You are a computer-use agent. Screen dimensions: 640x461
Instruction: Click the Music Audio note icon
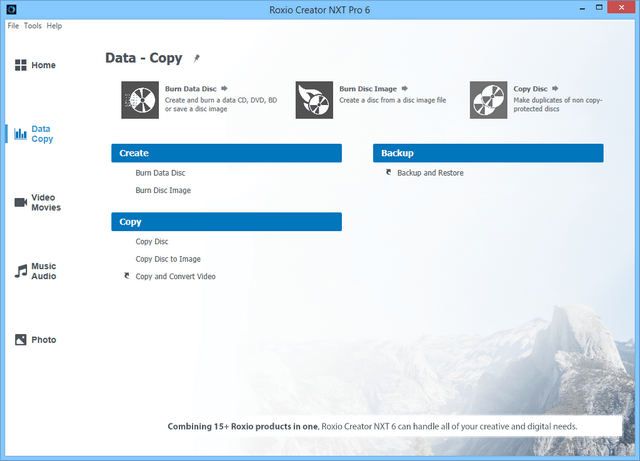click(x=21, y=271)
